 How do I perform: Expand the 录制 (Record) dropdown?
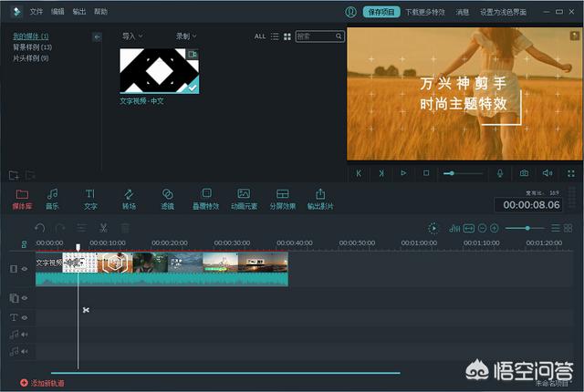(x=185, y=36)
